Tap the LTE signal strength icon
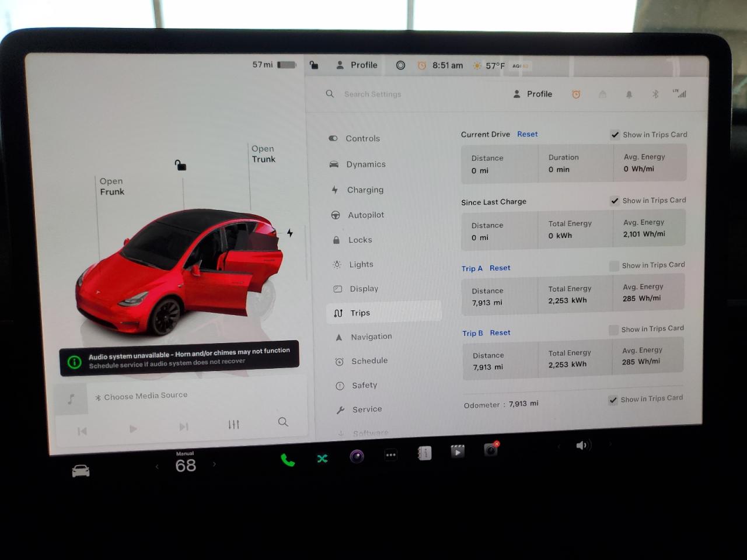The height and width of the screenshot is (560, 747). pos(680,93)
